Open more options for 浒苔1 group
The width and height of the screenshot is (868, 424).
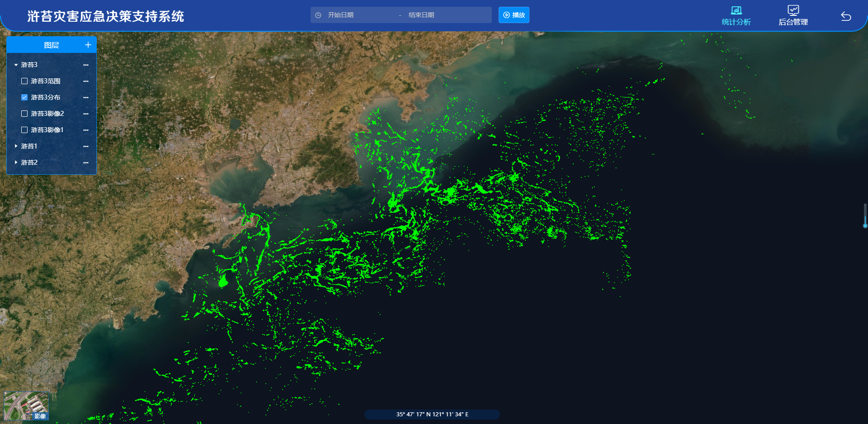click(86, 147)
